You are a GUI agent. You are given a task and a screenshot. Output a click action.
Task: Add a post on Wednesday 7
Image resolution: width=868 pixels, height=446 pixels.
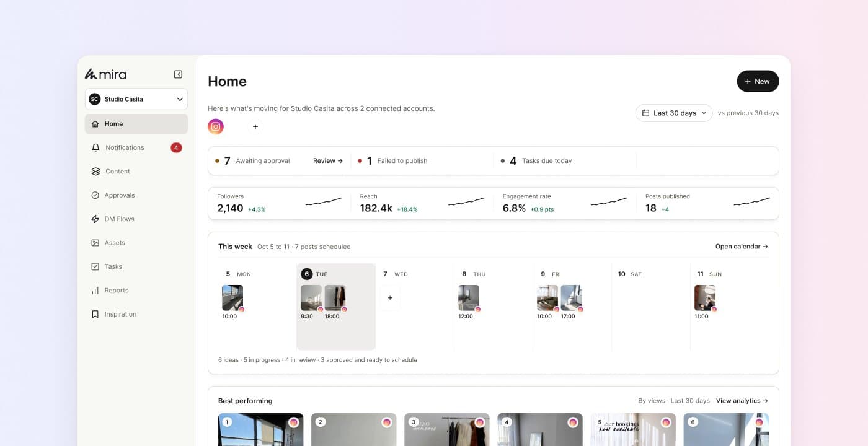click(x=390, y=298)
